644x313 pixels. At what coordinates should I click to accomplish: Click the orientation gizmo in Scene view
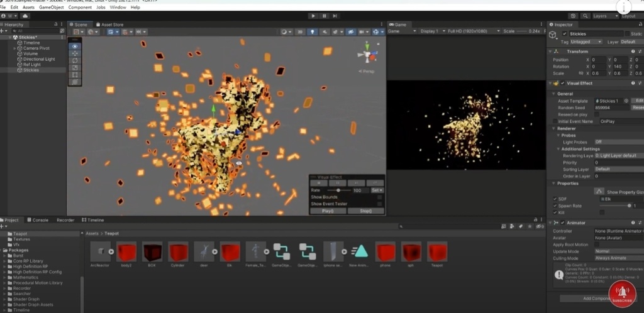(367, 55)
